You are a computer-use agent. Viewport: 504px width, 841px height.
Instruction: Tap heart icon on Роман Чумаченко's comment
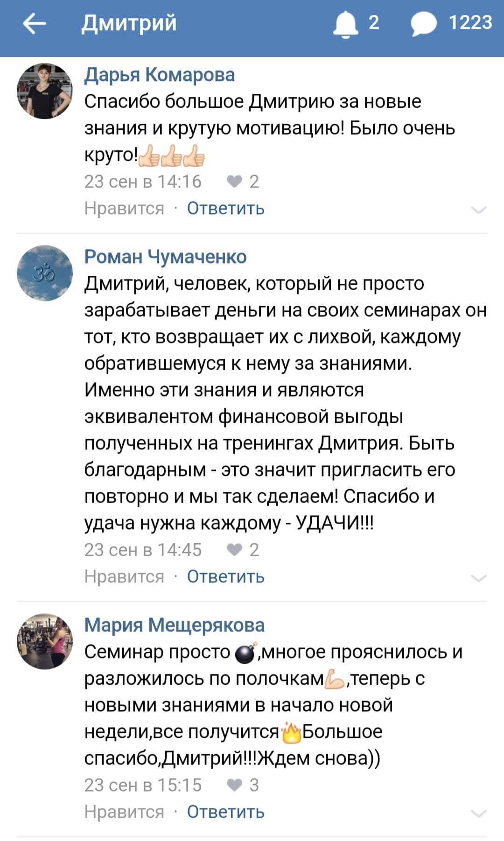click(234, 550)
